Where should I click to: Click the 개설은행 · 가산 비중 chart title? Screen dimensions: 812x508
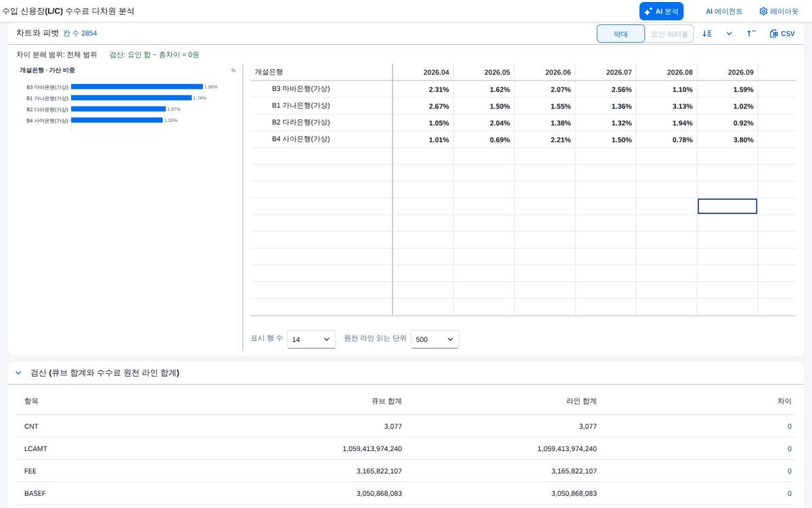[x=47, y=70]
